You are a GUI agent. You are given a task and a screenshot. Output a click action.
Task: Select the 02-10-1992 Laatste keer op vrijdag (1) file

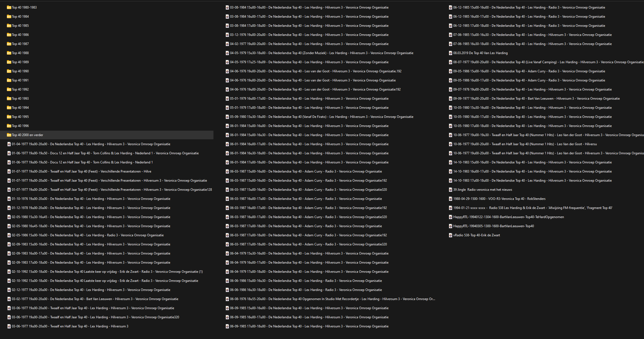pyautogui.click(x=107, y=272)
